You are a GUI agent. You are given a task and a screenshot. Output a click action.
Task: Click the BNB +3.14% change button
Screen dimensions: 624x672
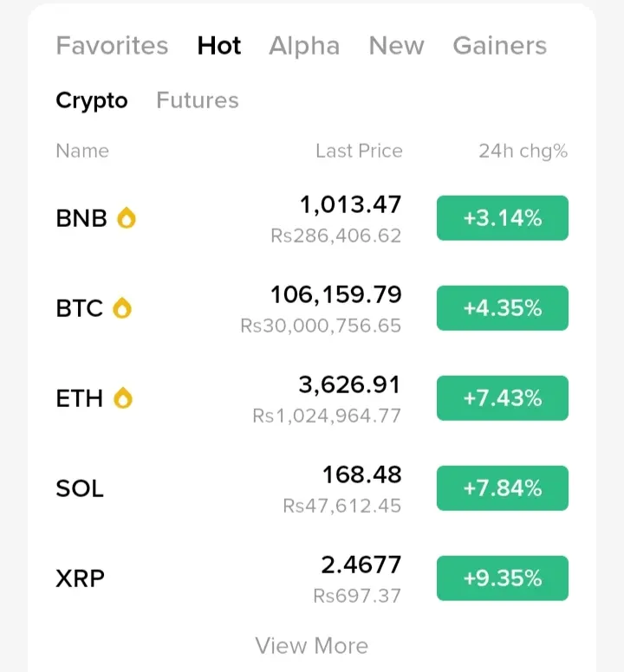point(502,218)
